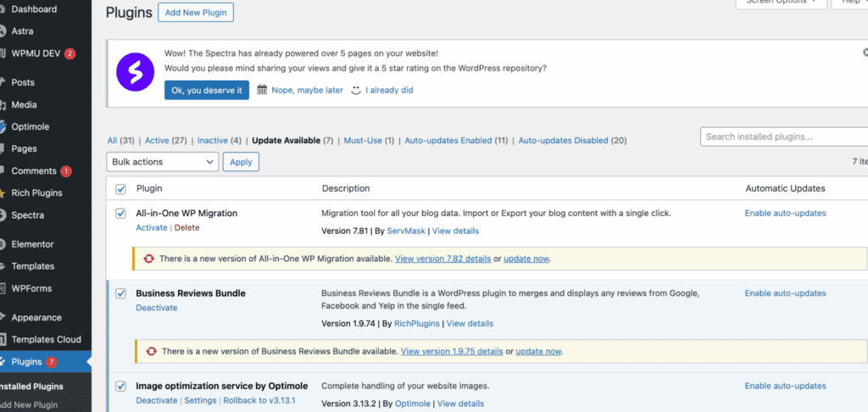868x412 pixels.
Task: Click the Add New Plugin submenu item
Action: [29, 404]
